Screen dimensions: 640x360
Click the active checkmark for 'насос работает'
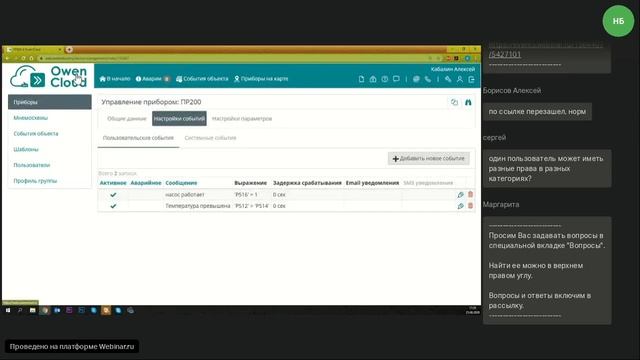coord(113,195)
